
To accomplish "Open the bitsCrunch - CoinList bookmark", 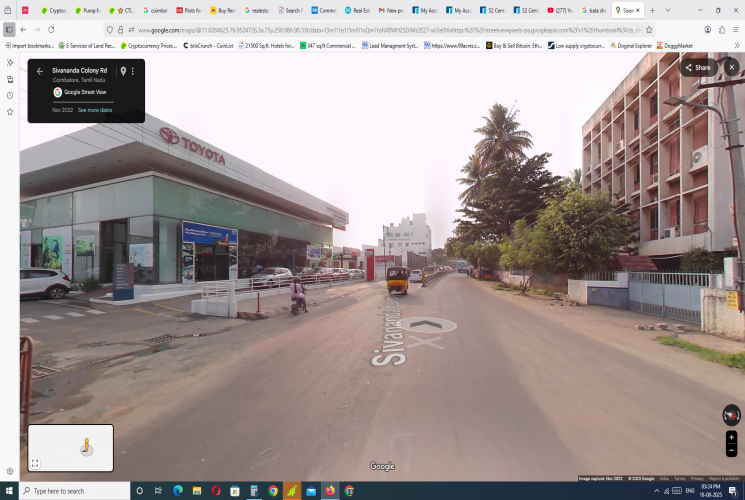I will click(x=208, y=46).
